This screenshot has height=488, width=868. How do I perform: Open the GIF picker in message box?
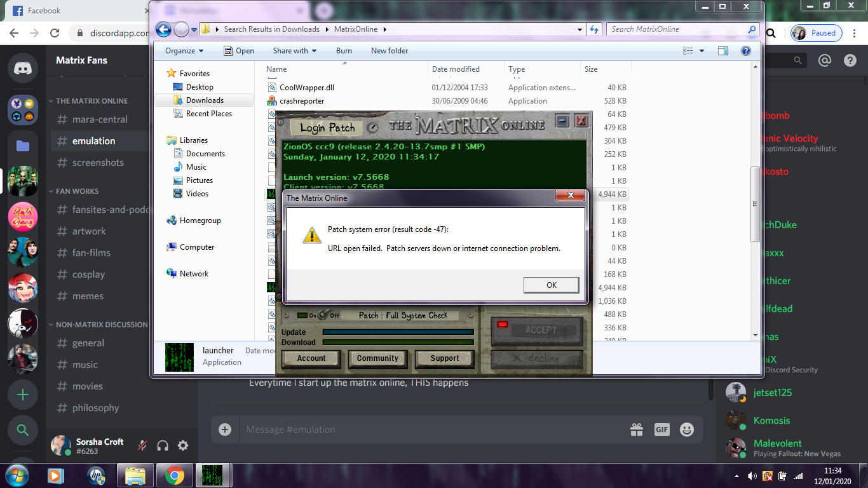(661, 430)
